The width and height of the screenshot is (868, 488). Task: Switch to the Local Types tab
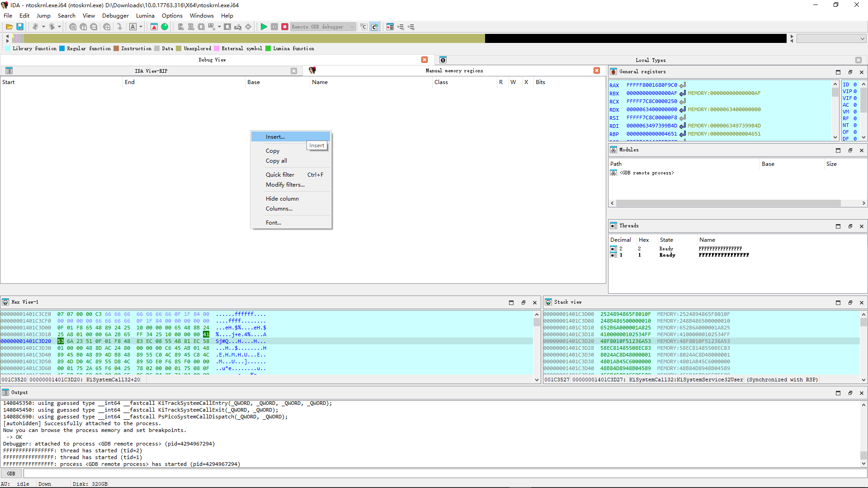(650, 60)
